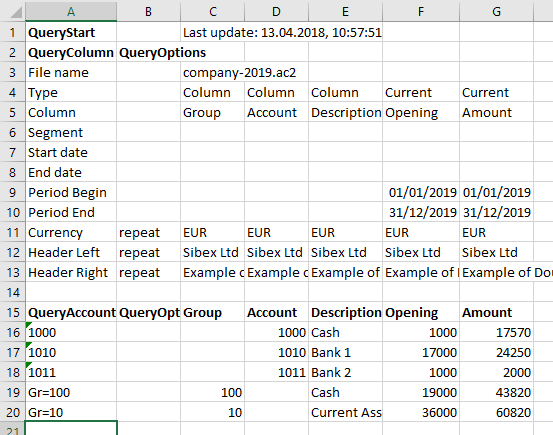Screen dimensions: 553x435
Task: Click green triangle on cell 1010
Action: tap(29, 344)
